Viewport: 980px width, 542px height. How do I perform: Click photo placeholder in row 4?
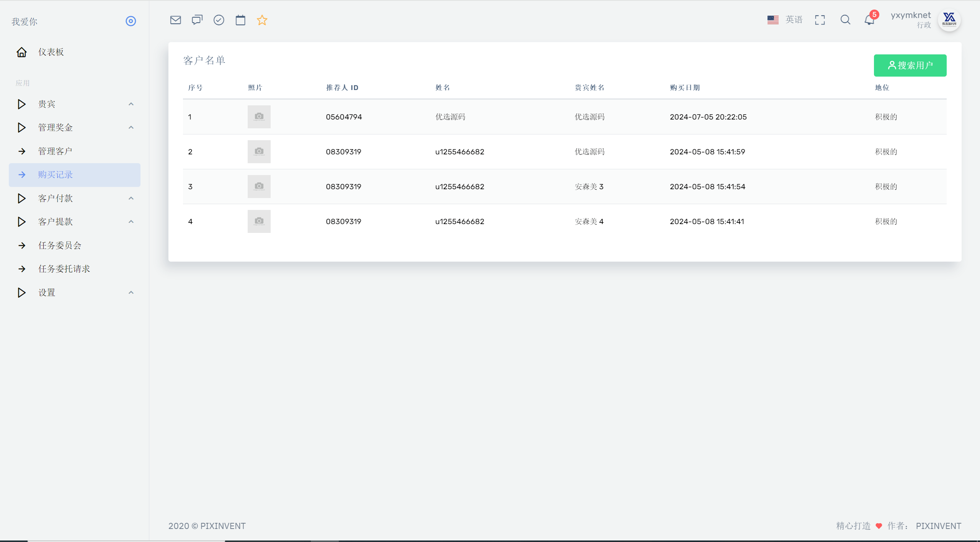pyautogui.click(x=259, y=221)
